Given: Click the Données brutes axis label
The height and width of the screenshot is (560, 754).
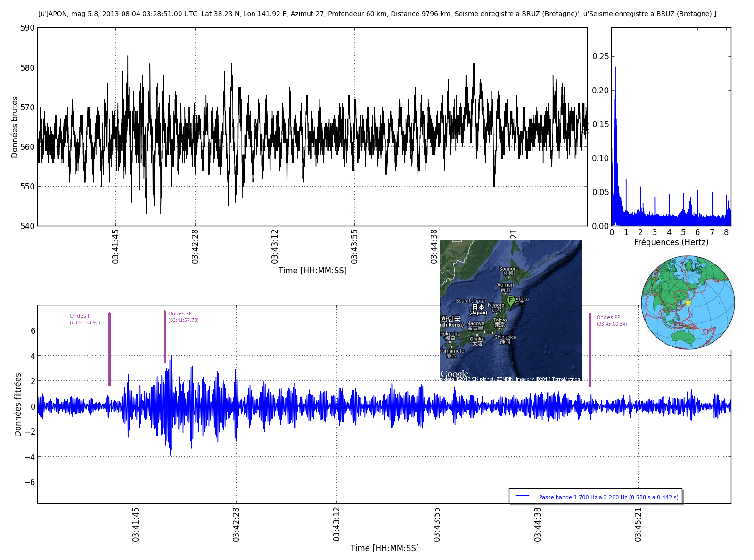Looking at the screenshot, I should point(15,127).
